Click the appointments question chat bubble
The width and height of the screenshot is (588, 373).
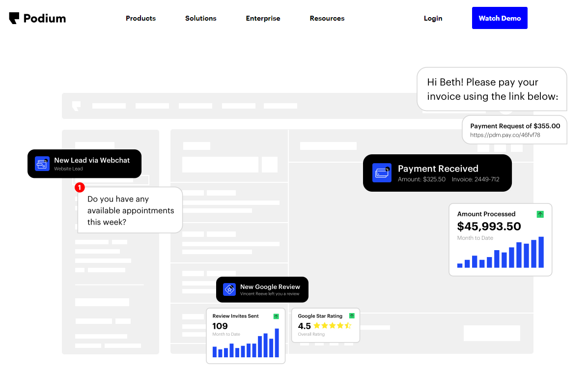click(x=130, y=210)
